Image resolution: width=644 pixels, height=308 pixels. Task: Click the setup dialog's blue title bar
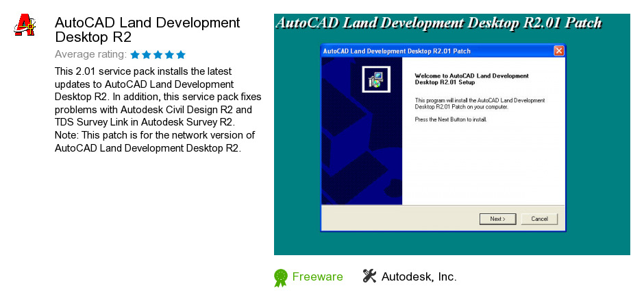[443, 51]
